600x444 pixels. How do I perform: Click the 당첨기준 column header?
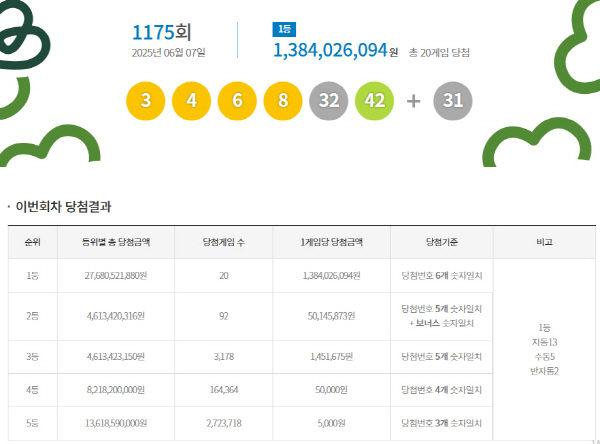pos(442,242)
